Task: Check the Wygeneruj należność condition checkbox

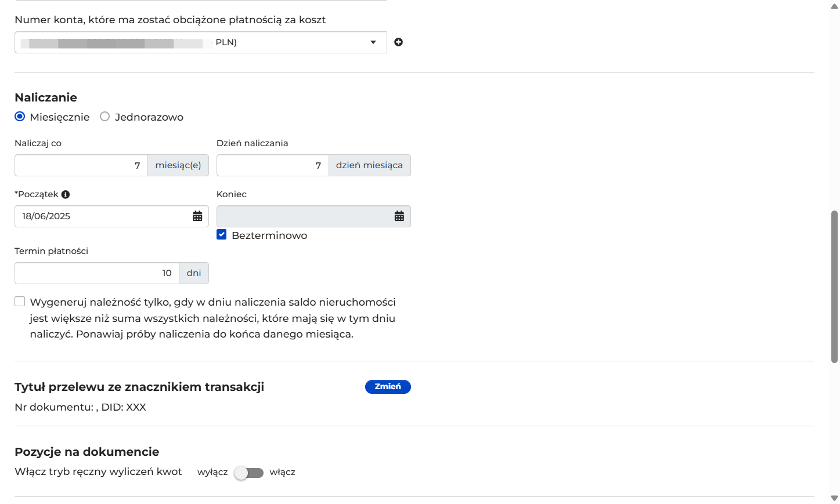Action: coord(20,301)
